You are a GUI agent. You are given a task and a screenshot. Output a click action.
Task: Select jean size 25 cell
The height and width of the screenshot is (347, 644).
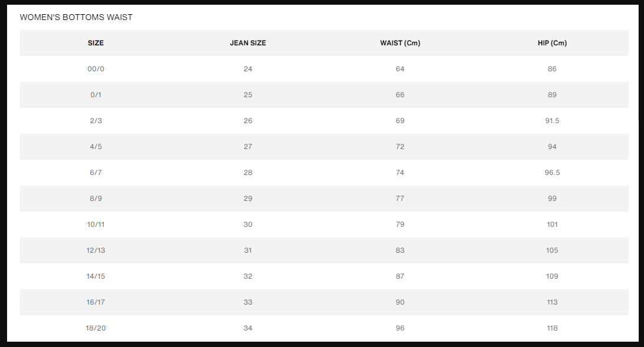tap(247, 95)
